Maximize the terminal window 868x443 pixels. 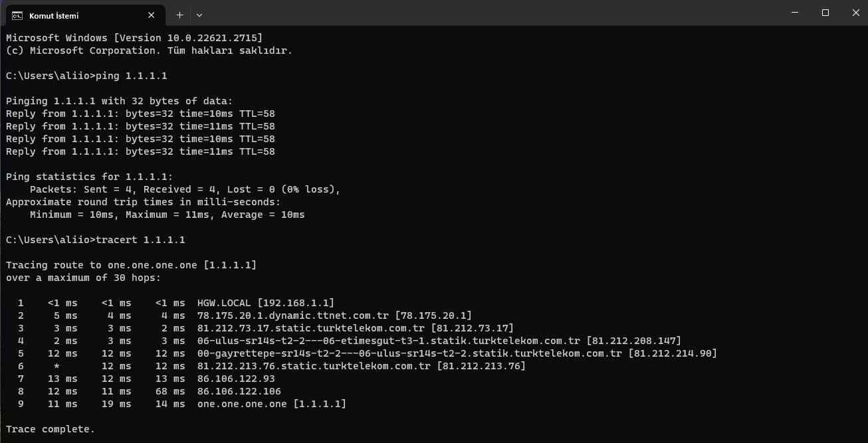coord(825,13)
